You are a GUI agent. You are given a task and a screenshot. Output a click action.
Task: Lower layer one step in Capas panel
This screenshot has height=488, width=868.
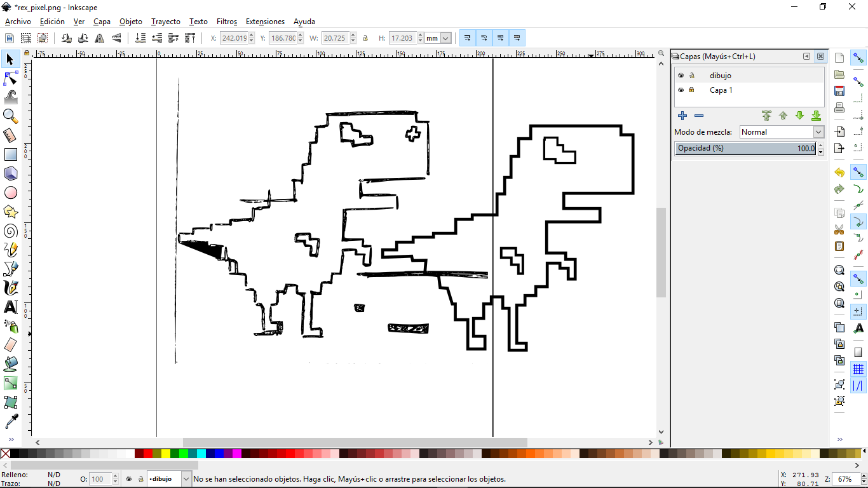799,116
